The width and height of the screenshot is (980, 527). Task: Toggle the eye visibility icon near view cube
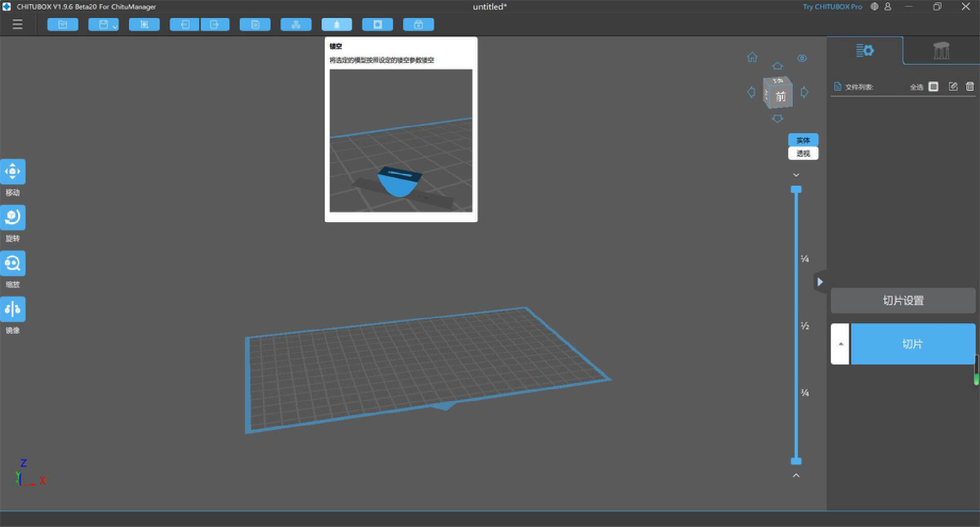pos(802,58)
